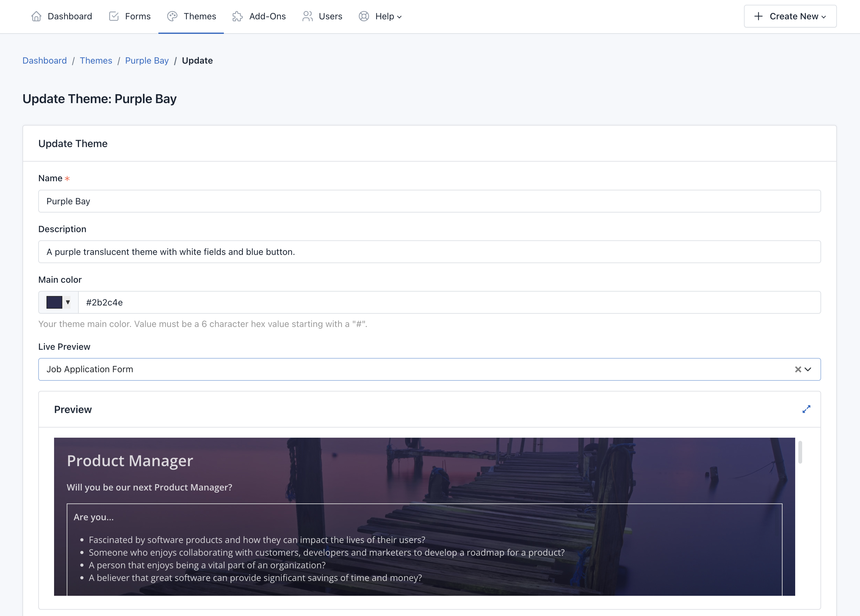Click the preview pane vertical scrollbar
Viewport: 860px width, 616px height.
[x=800, y=452]
